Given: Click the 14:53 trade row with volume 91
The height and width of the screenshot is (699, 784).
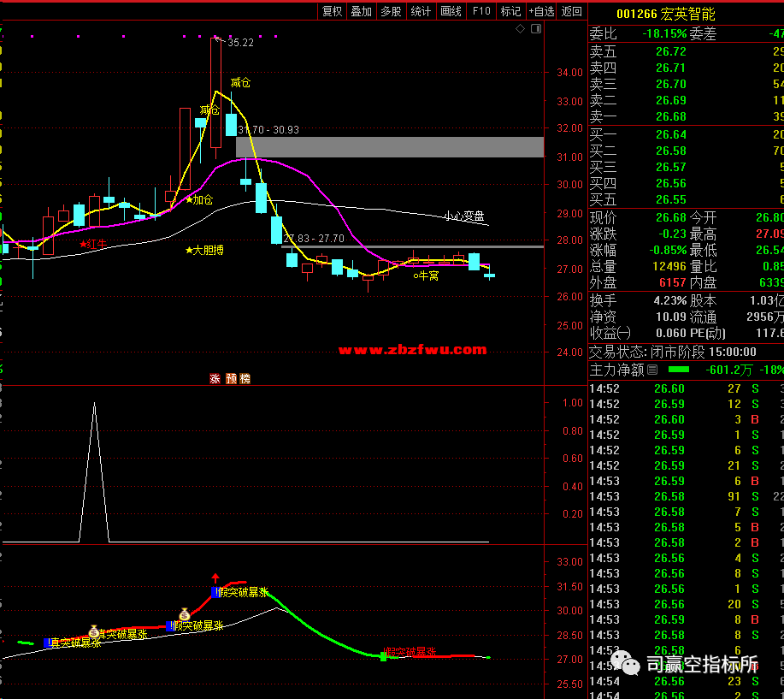Looking at the screenshot, I should (x=686, y=496).
